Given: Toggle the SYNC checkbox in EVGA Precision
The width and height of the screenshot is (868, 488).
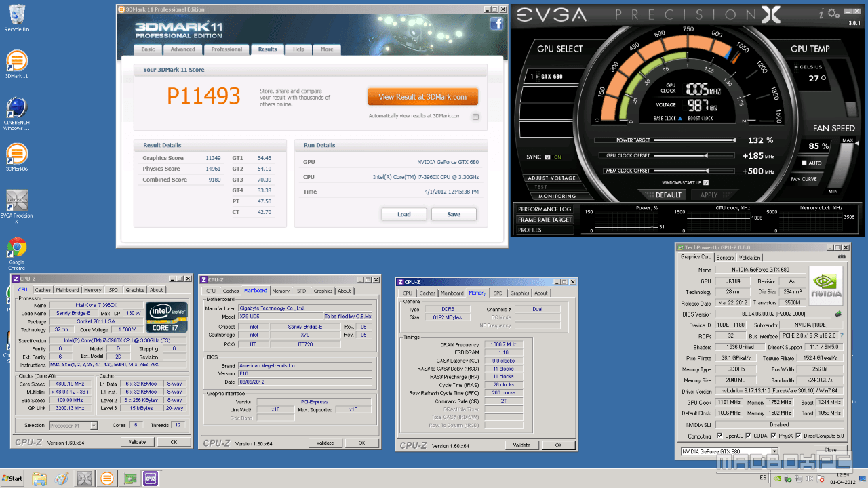Looking at the screenshot, I should (548, 157).
